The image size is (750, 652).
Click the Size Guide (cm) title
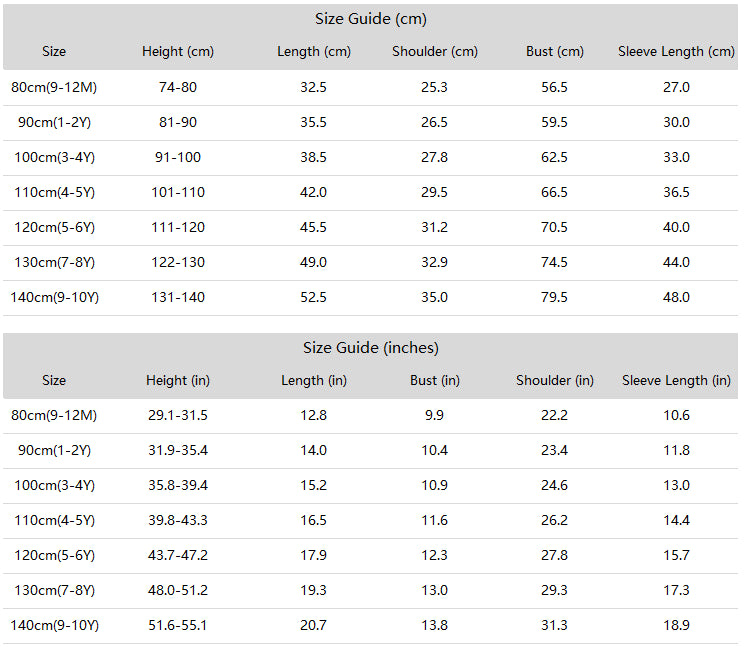[370, 19]
